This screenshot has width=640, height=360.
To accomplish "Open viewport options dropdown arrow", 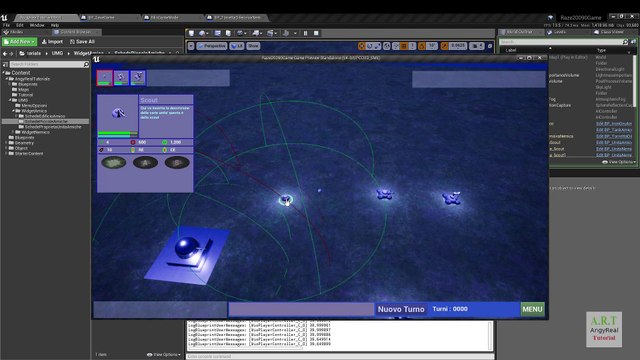I will point(191,46).
